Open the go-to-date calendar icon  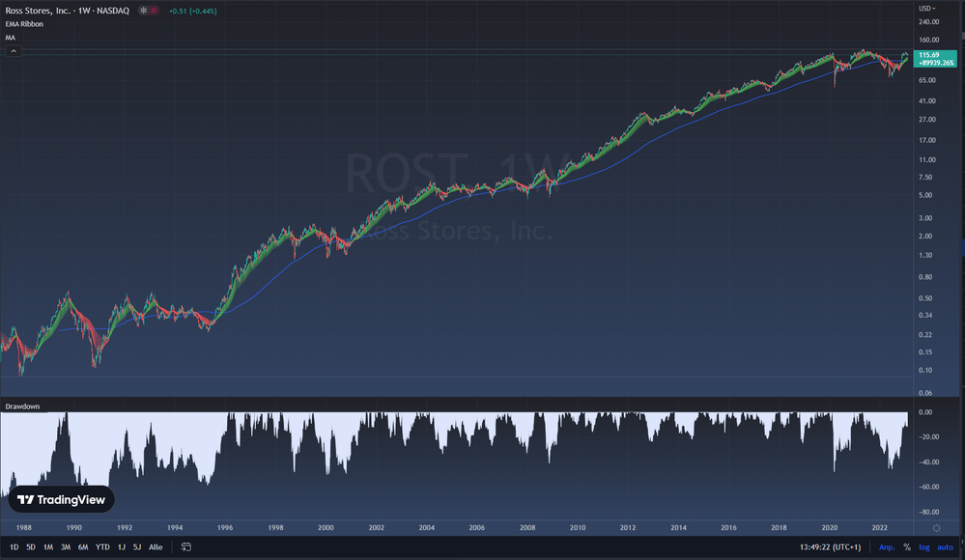point(186,546)
